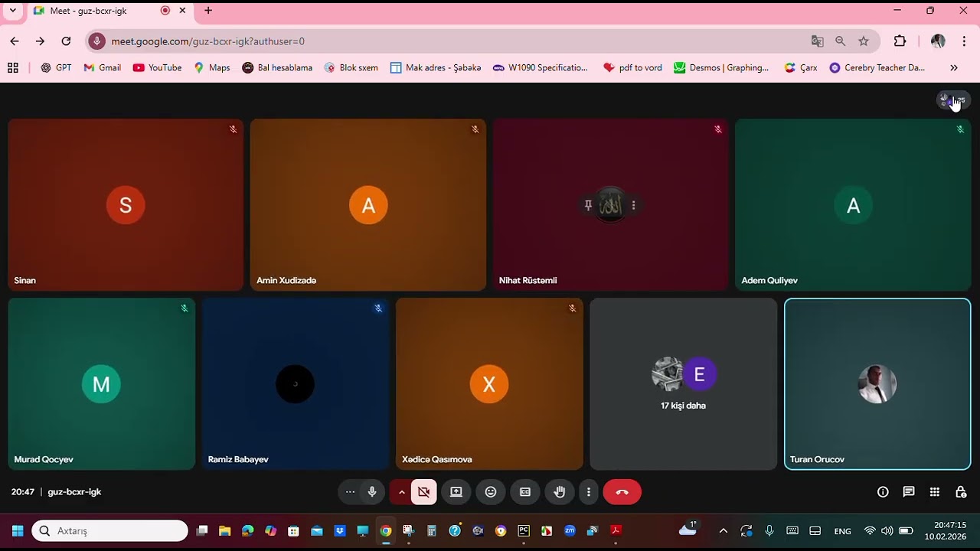The image size is (980, 551).
Task: Open the in-call chat panel
Action: 909,492
